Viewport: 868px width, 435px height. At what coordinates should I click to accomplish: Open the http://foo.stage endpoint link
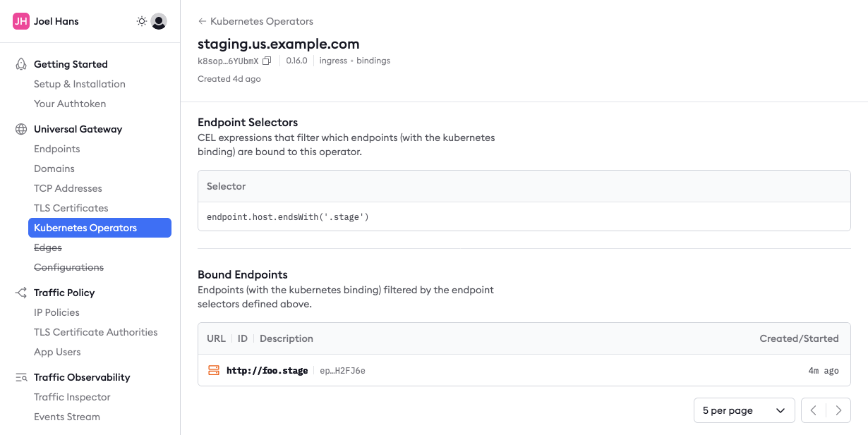(x=267, y=371)
